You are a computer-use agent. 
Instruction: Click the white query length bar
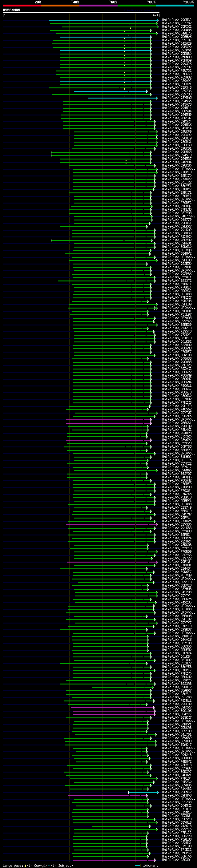point(81,12)
